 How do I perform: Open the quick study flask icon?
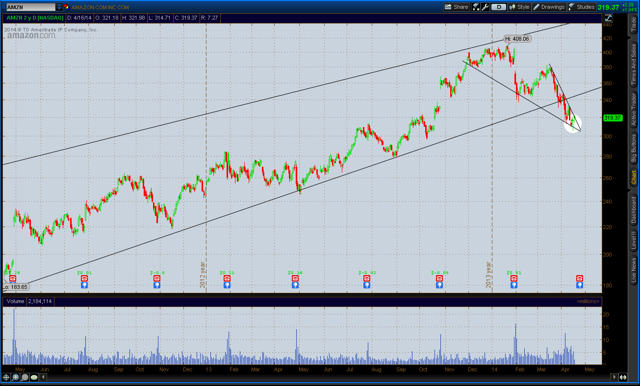pyautogui.click(x=476, y=7)
